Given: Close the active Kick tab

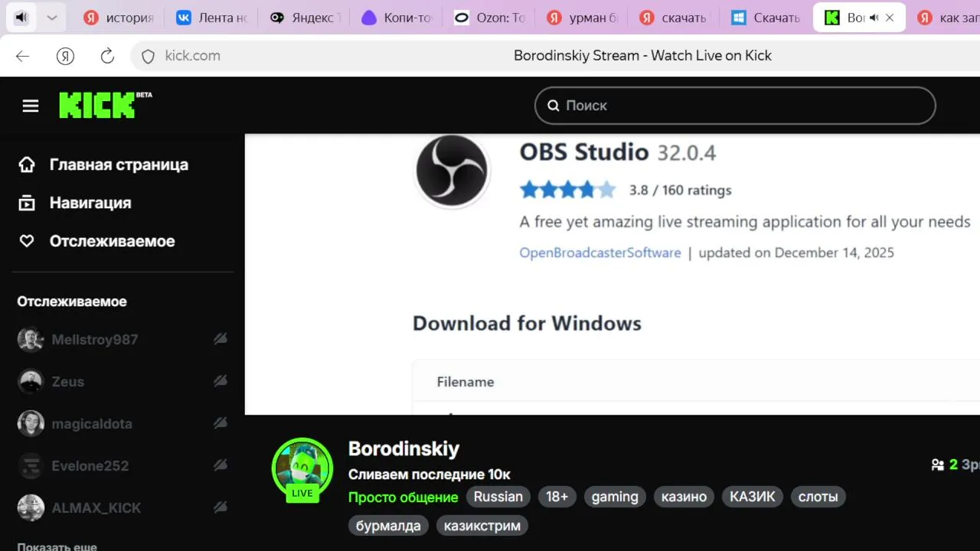Looking at the screenshot, I should click(x=890, y=18).
